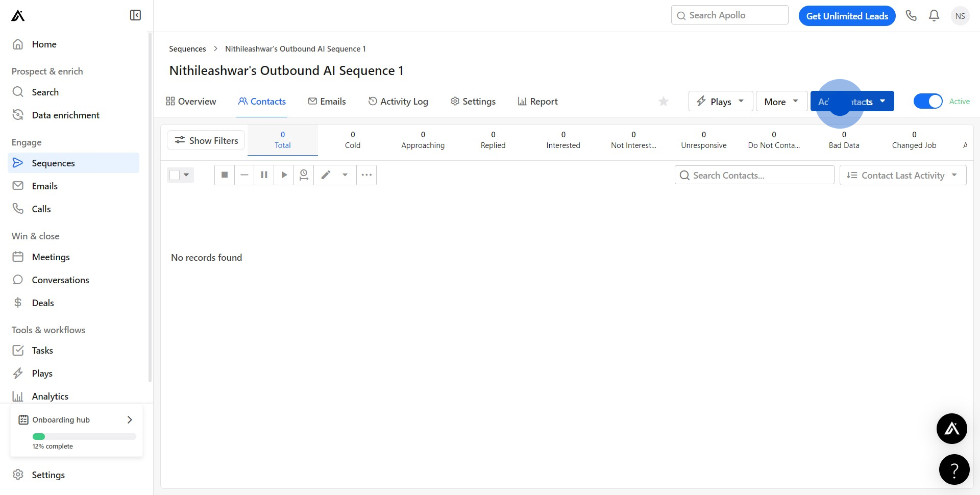
Task: Click the stop contacts square icon
Action: point(224,175)
